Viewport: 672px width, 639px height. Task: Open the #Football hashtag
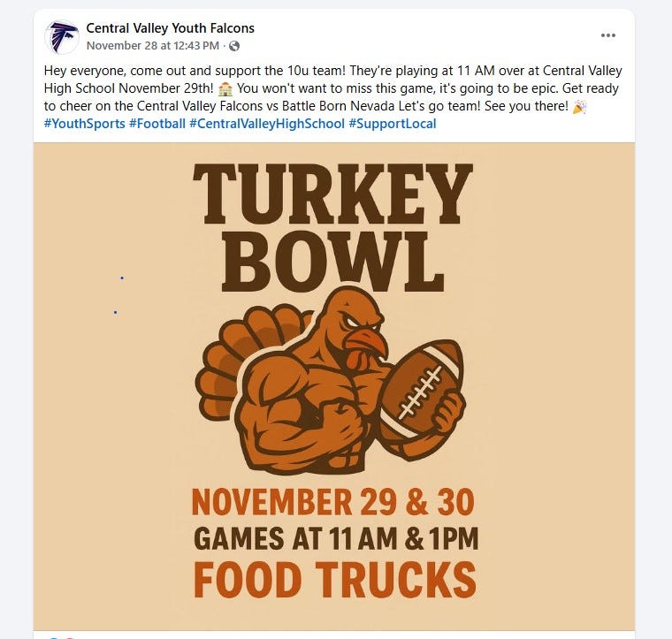click(157, 124)
